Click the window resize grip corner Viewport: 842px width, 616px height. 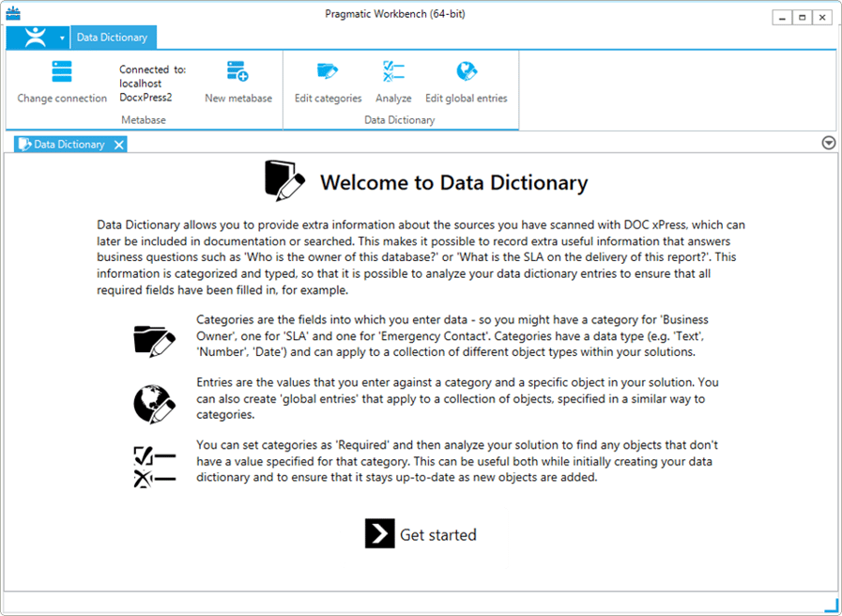click(831, 606)
